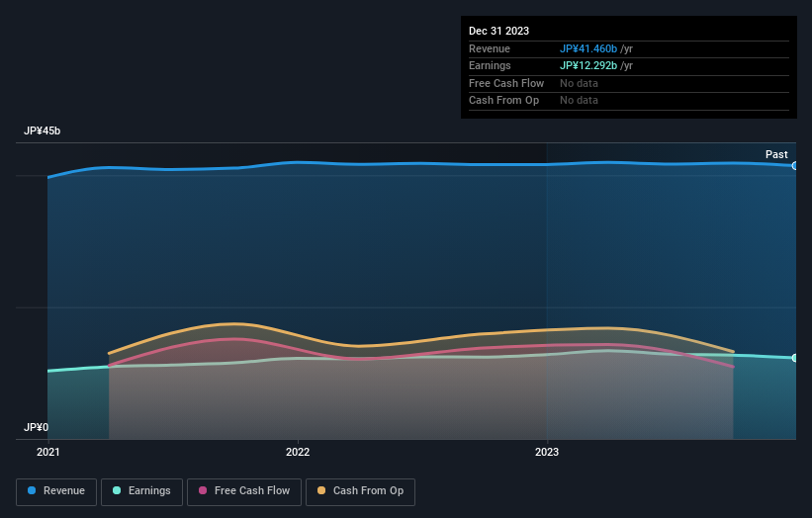Screen dimensions: 812x518
Task: Click the Earnings row label in the tooltip
Action: coord(490,65)
